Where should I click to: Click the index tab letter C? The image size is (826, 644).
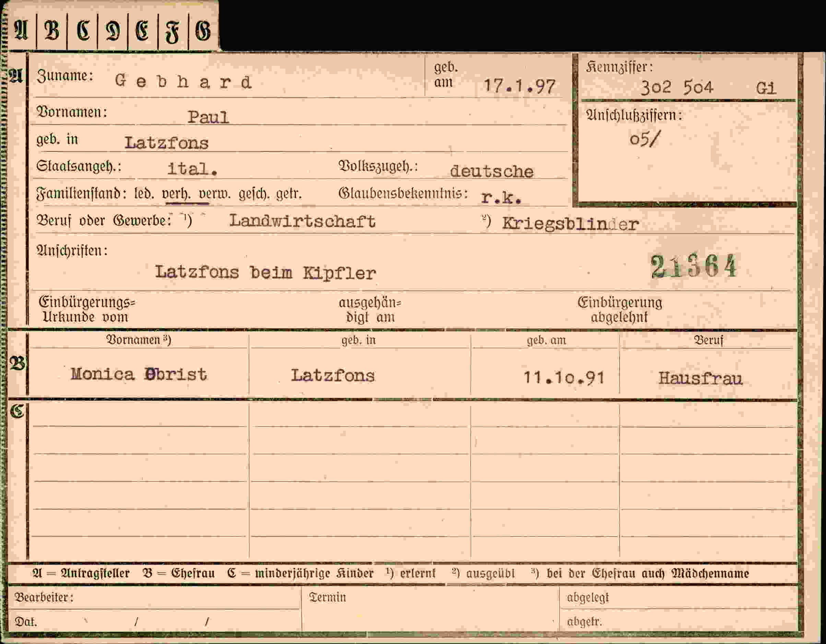tap(83, 30)
